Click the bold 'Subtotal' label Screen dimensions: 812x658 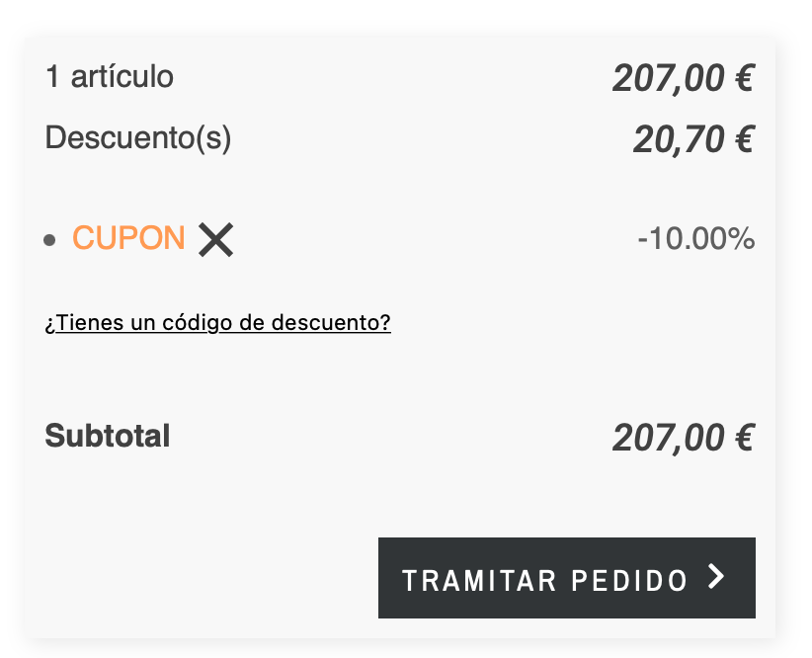pos(108,436)
